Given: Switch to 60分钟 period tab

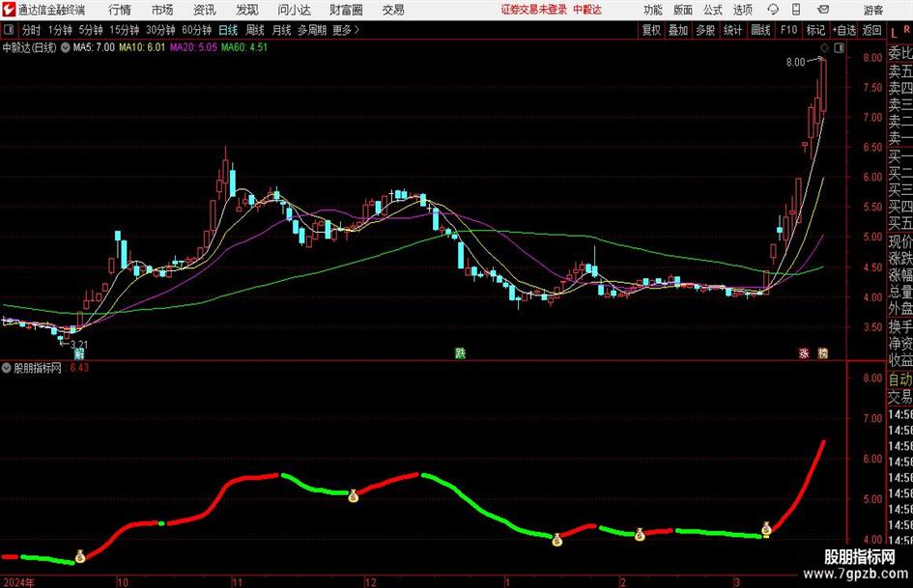Looking at the screenshot, I should 196,30.
